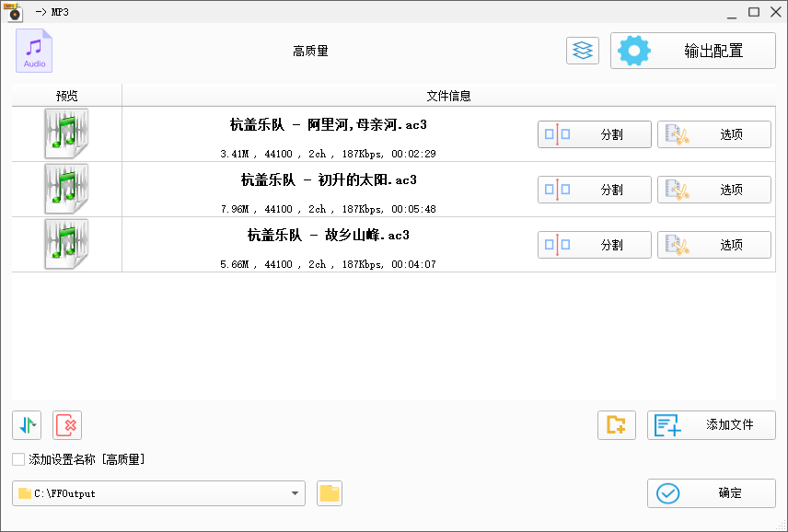Viewport: 788px width, 532px height.
Task: Click the Format Factory logo in the titlebar
Action: pyautogui.click(x=11, y=11)
